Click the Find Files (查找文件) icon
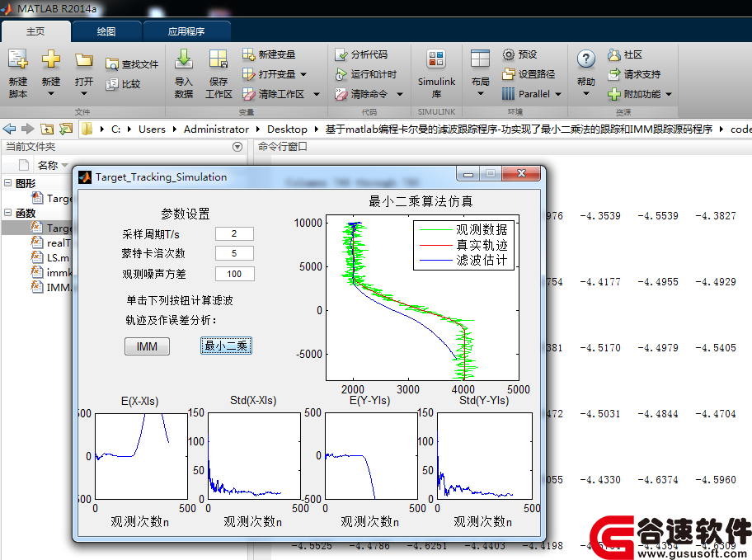The width and height of the screenshot is (752, 560). pos(112,64)
